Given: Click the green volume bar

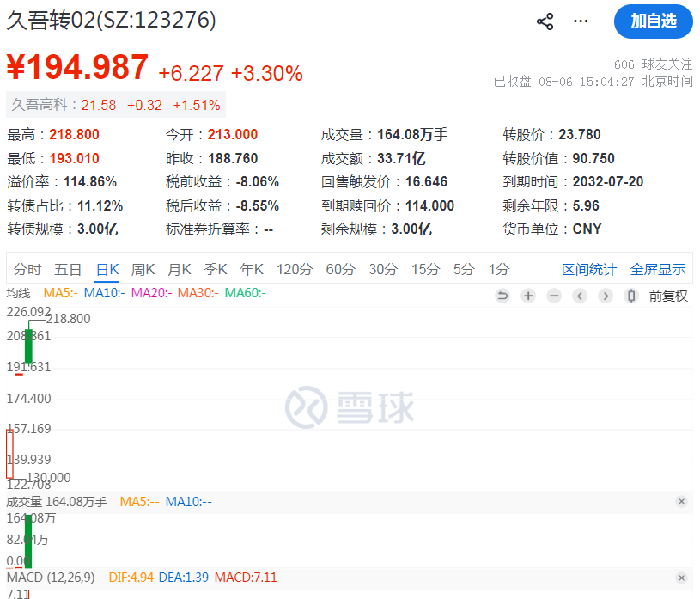Looking at the screenshot, I should point(28,541).
